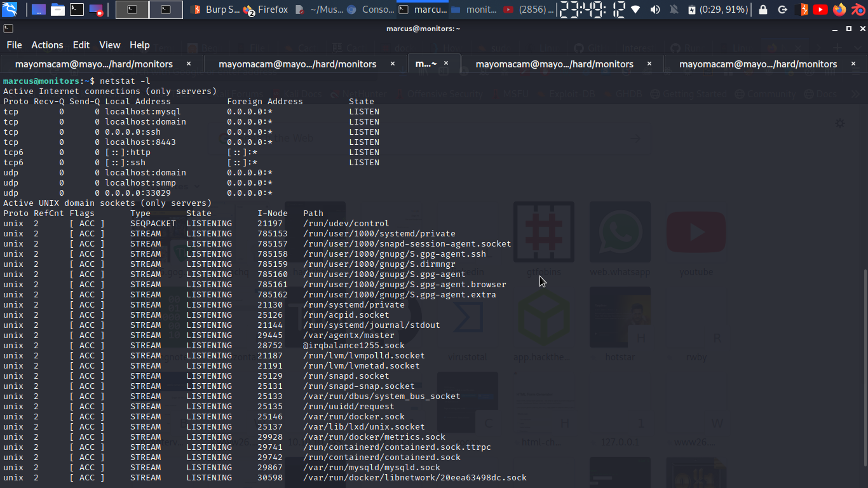Click the 'localhost:mysql' local address

click(x=143, y=112)
